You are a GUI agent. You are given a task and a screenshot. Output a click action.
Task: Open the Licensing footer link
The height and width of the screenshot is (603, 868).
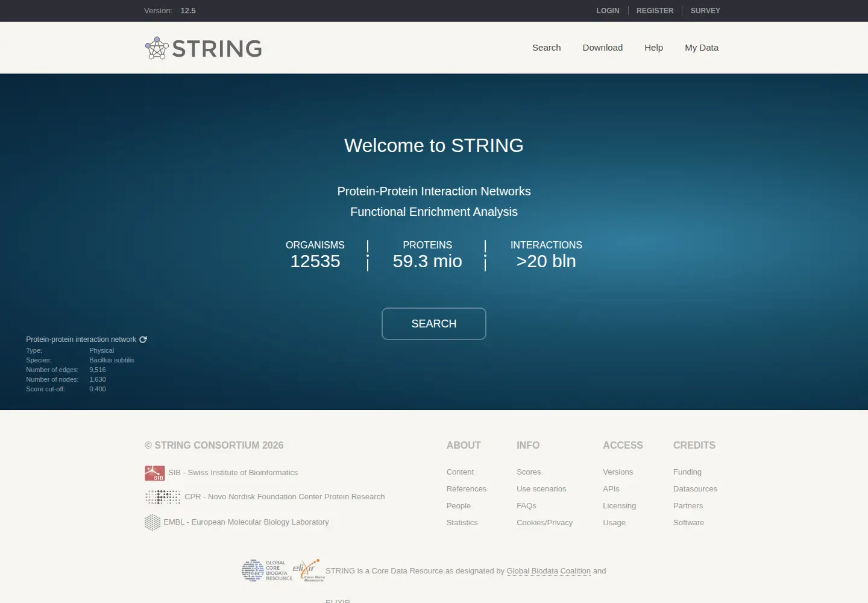(620, 506)
